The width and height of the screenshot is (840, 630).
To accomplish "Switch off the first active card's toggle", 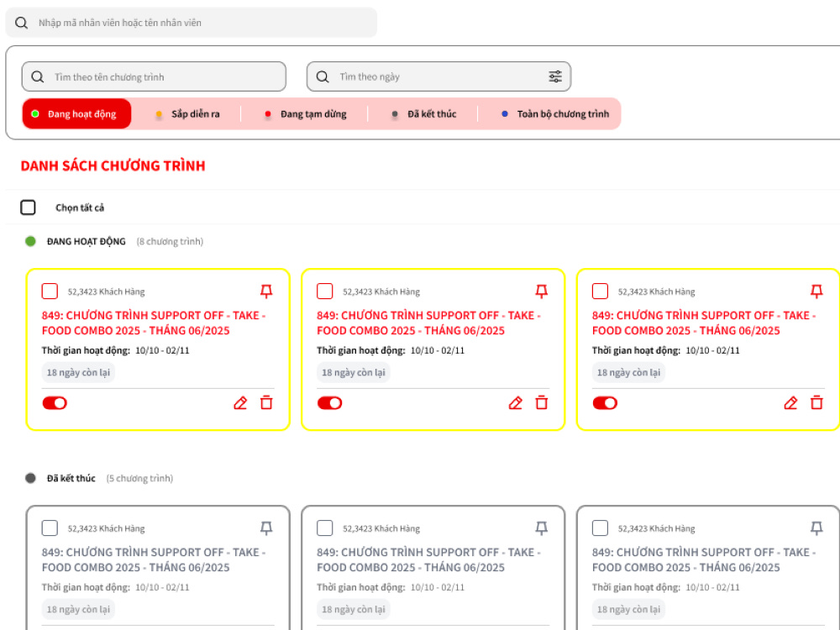I will [x=55, y=403].
